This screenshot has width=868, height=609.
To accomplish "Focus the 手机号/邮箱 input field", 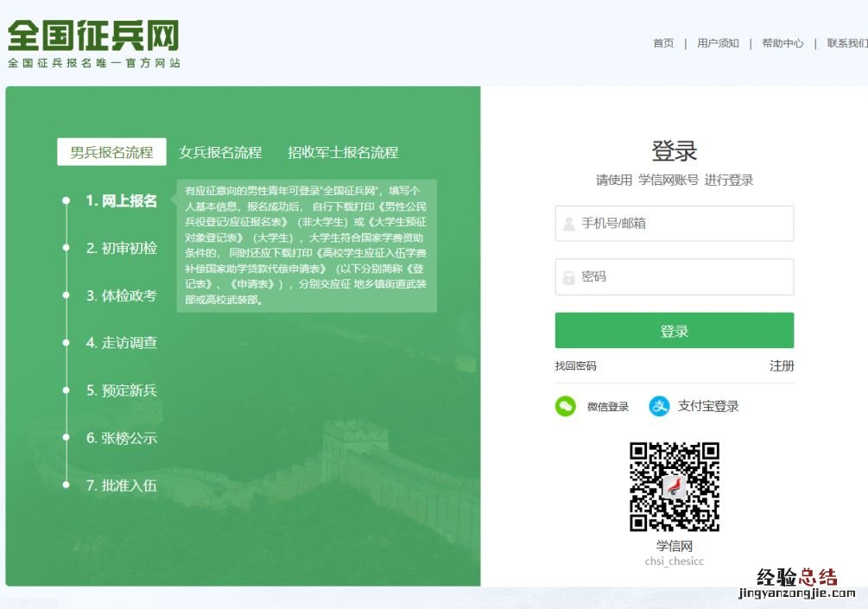I will (682, 224).
